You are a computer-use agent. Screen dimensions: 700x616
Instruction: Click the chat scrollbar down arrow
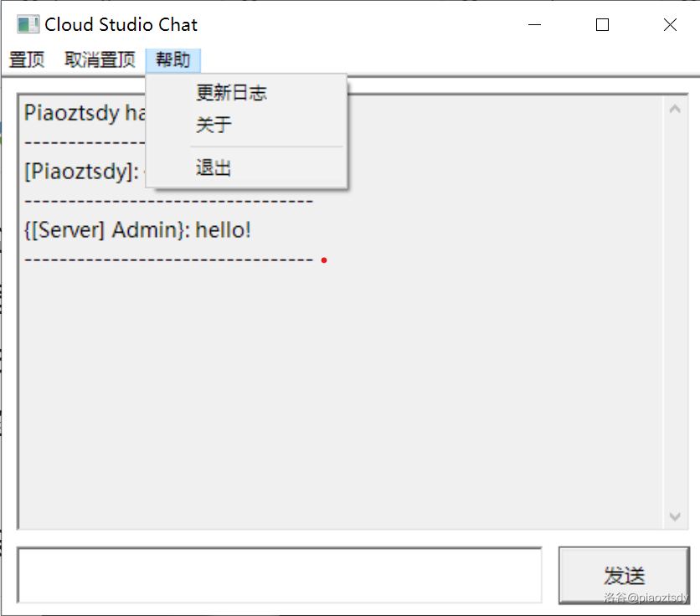675,517
